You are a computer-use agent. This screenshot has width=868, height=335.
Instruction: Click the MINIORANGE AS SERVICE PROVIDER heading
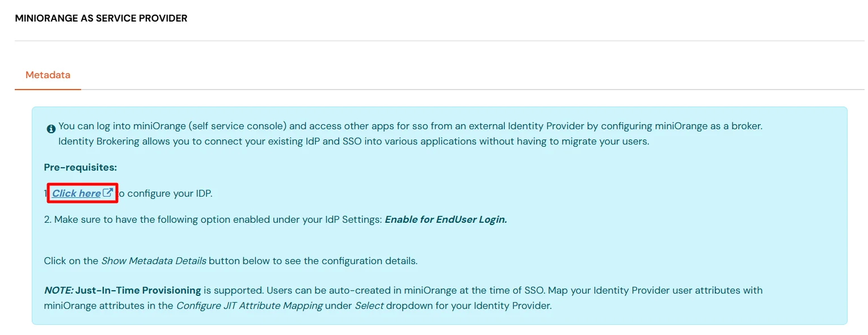[101, 18]
